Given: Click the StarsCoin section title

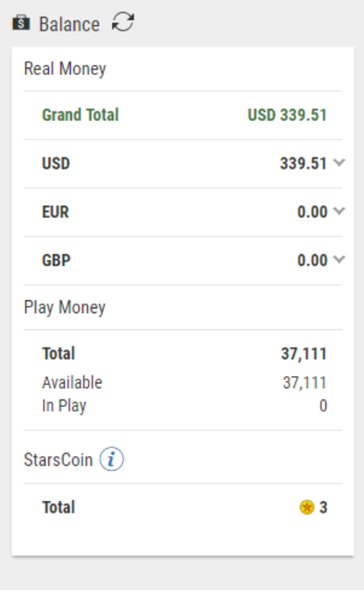Looking at the screenshot, I should tap(58, 460).
